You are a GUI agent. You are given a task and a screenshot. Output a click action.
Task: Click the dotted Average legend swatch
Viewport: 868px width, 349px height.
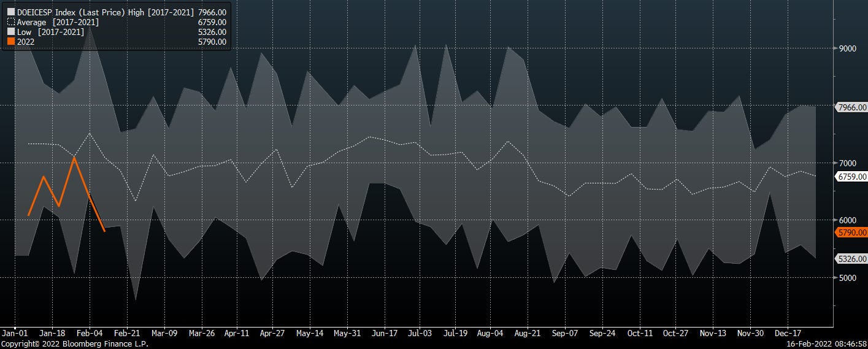click(10, 22)
